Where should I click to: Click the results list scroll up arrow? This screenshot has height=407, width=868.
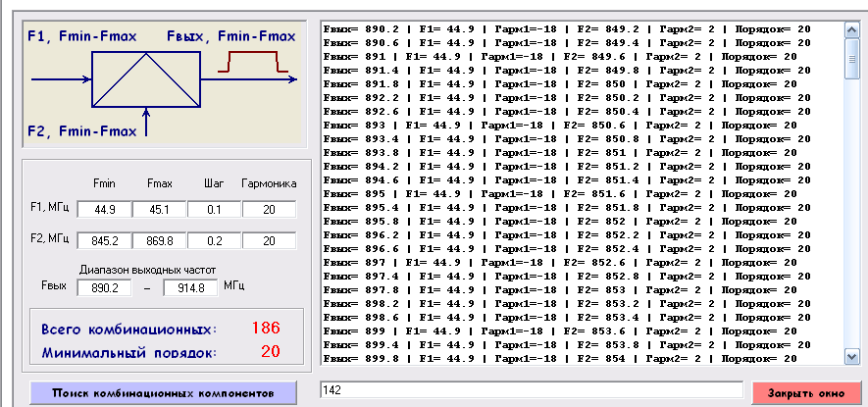851,29
